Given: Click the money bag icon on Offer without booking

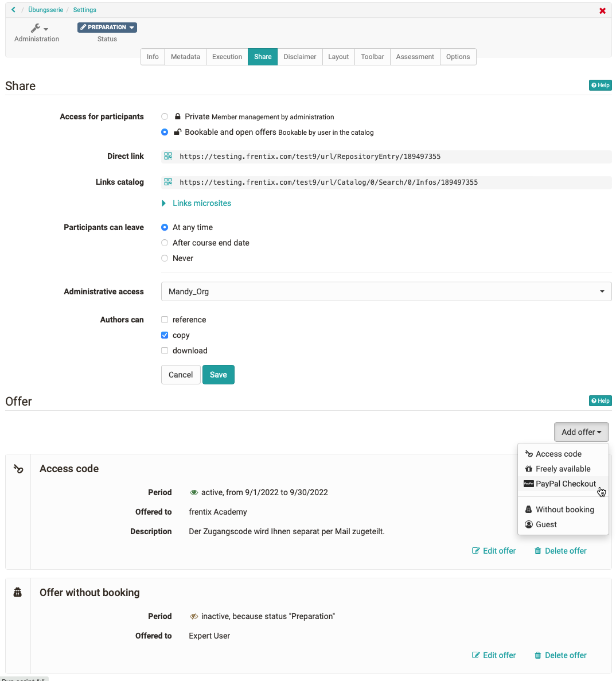Looking at the screenshot, I should click(17, 592).
